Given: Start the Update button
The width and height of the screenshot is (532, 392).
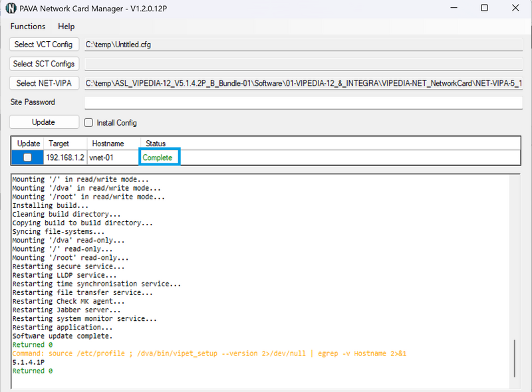Looking at the screenshot, I should coord(44,122).
